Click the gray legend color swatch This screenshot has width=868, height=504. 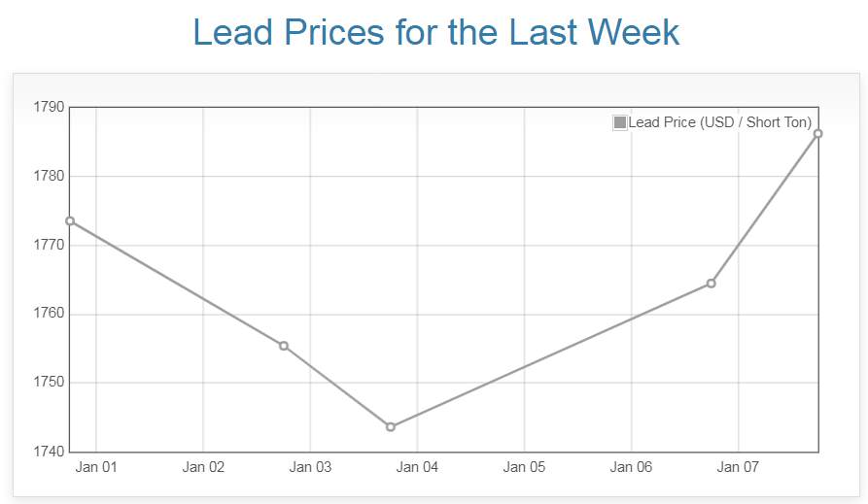coord(620,122)
